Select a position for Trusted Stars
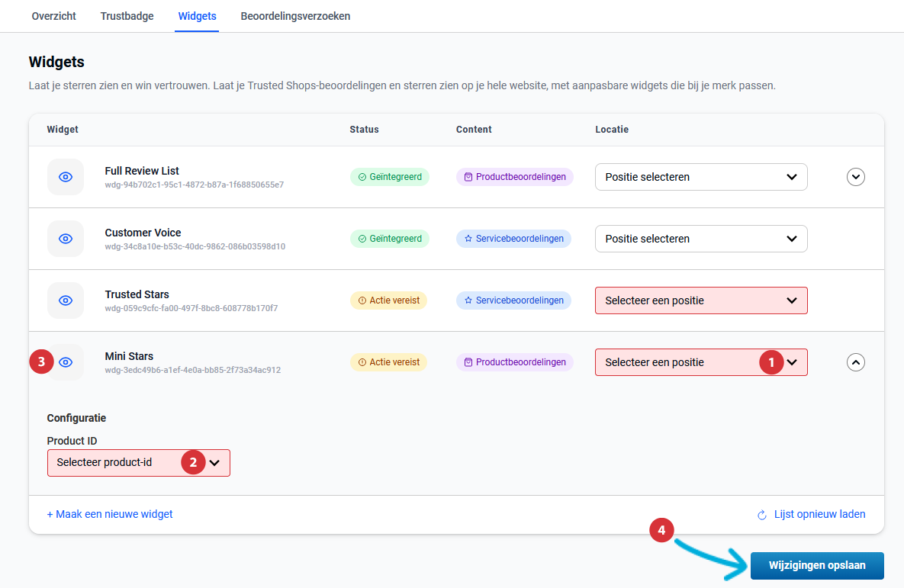This screenshot has height=588, width=904. [x=700, y=300]
